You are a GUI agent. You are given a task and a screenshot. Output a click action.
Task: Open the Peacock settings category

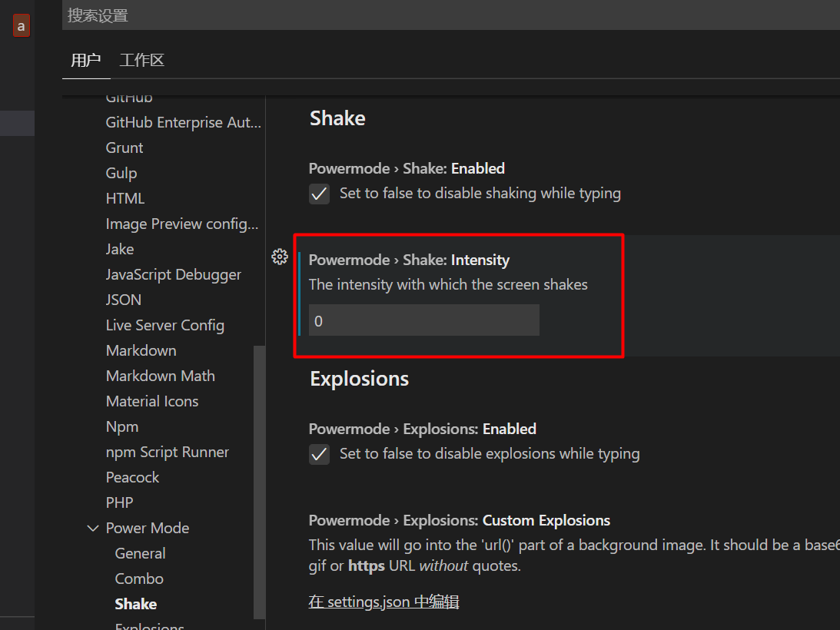pyautogui.click(x=132, y=477)
